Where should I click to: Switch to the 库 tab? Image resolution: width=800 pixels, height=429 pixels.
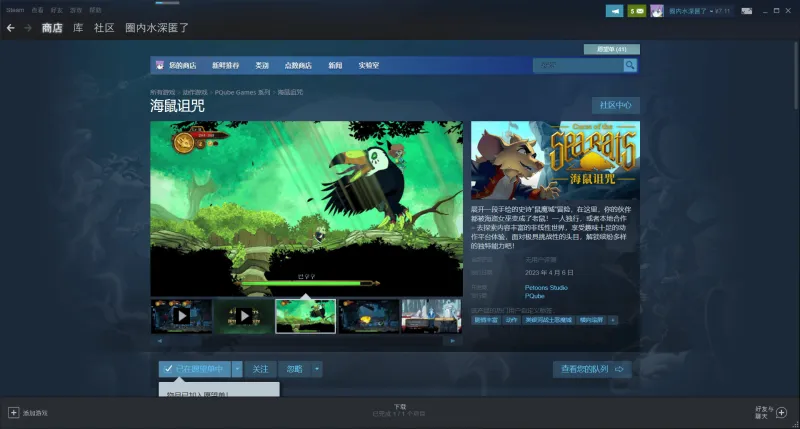tap(78, 28)
